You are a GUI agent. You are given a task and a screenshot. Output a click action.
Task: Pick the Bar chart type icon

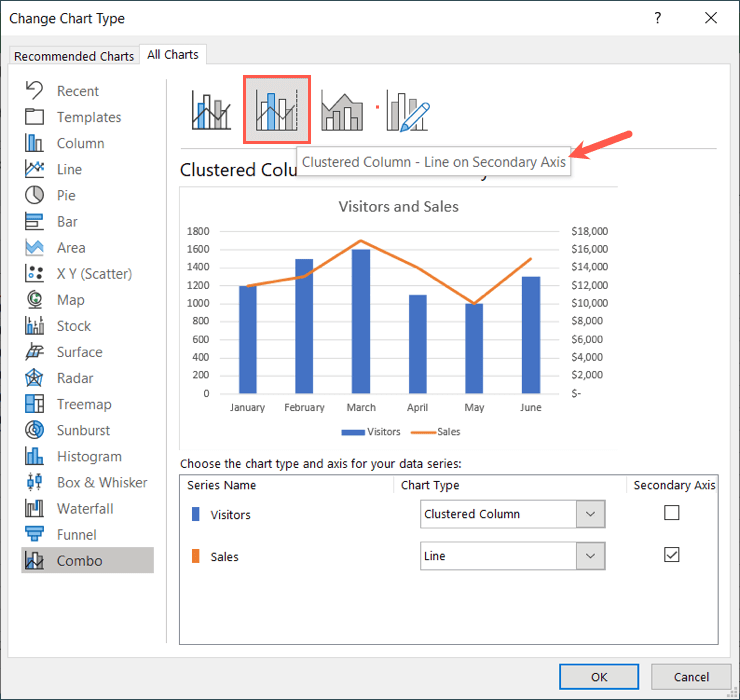click(x=34, y=221)
